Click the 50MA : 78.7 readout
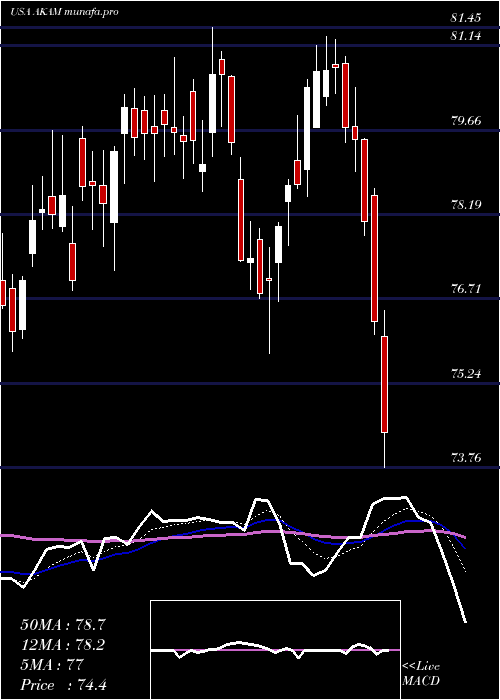The height and width of the screenshot is (700, 500). coord(64,625)
